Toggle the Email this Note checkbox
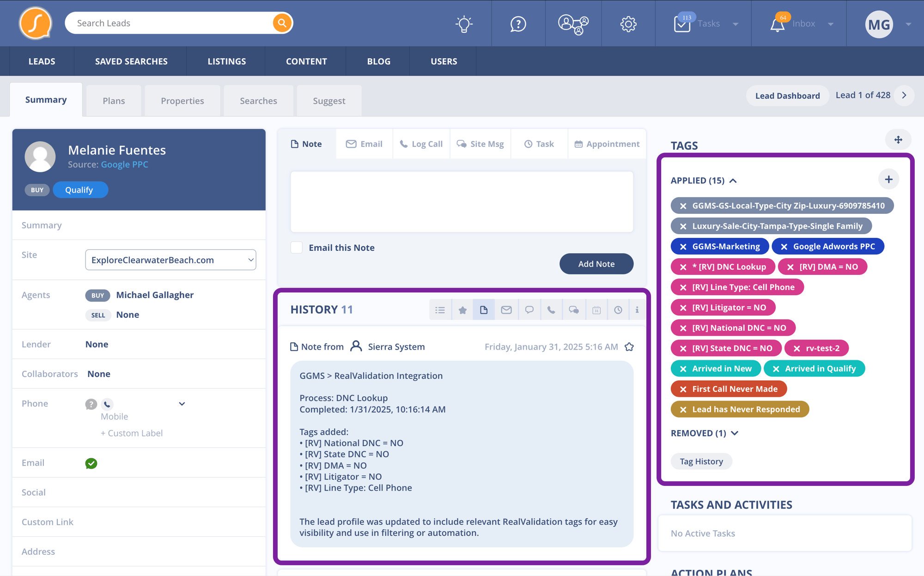 [x=297, y=247]
